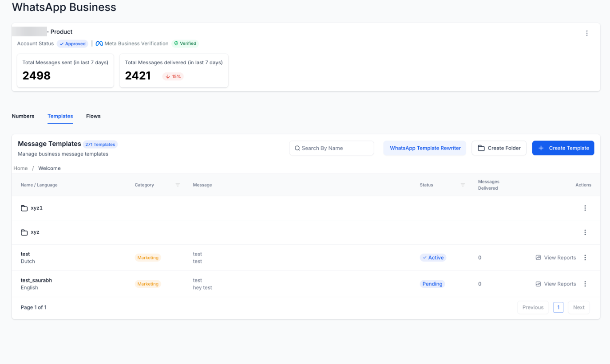Click the Create Template button
The height and width of the screenshot is (364, 610).
pos(563,148)
